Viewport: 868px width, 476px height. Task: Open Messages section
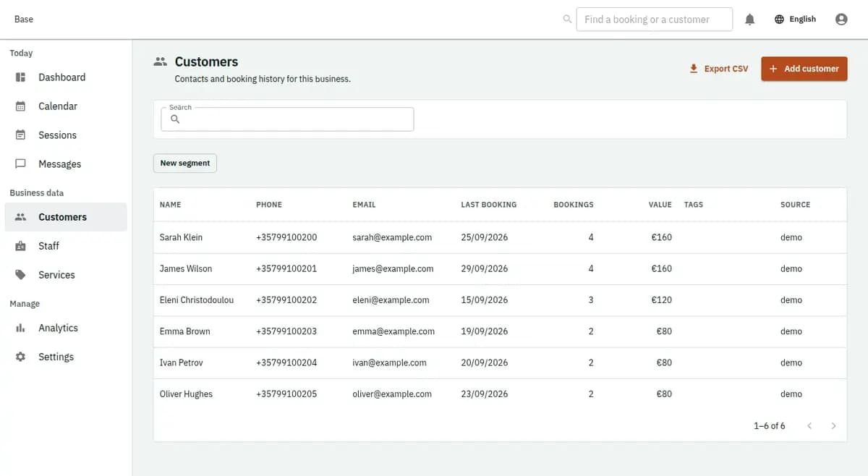click(66, 164)
